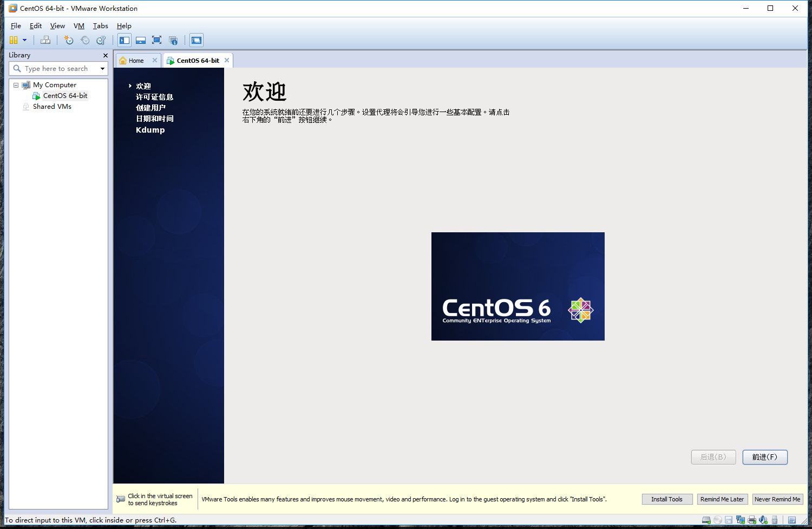The width and height of the screenshot is (812, 529).
Task: Click the 欢迎 welcome heading
Action: pos(264,92)
